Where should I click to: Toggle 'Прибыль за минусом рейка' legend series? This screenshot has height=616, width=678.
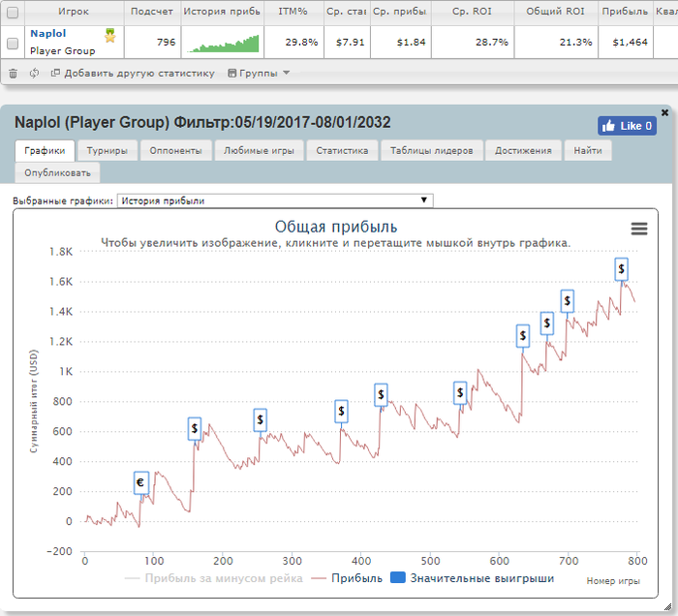pyautogui.click(x=214, y=578)
